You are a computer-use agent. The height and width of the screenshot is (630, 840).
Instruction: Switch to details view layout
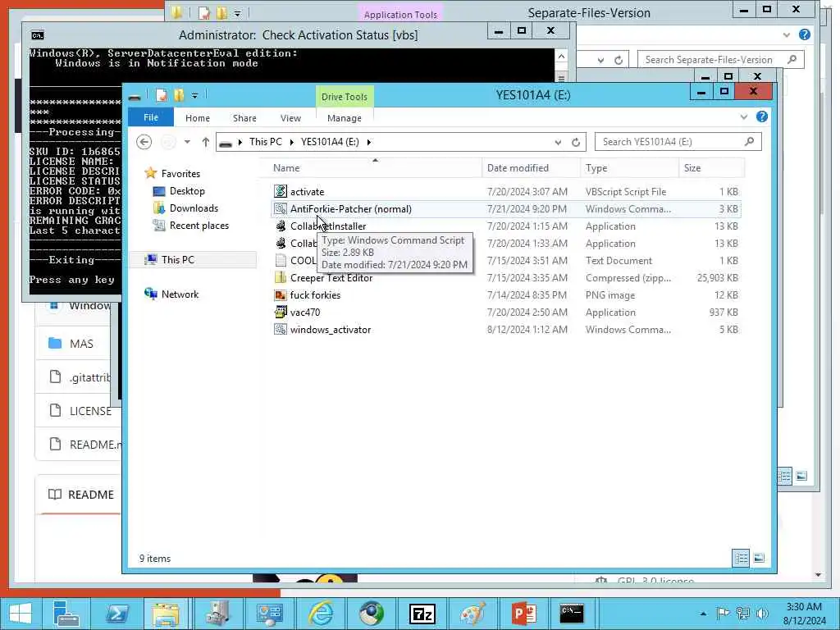[741, 559]
